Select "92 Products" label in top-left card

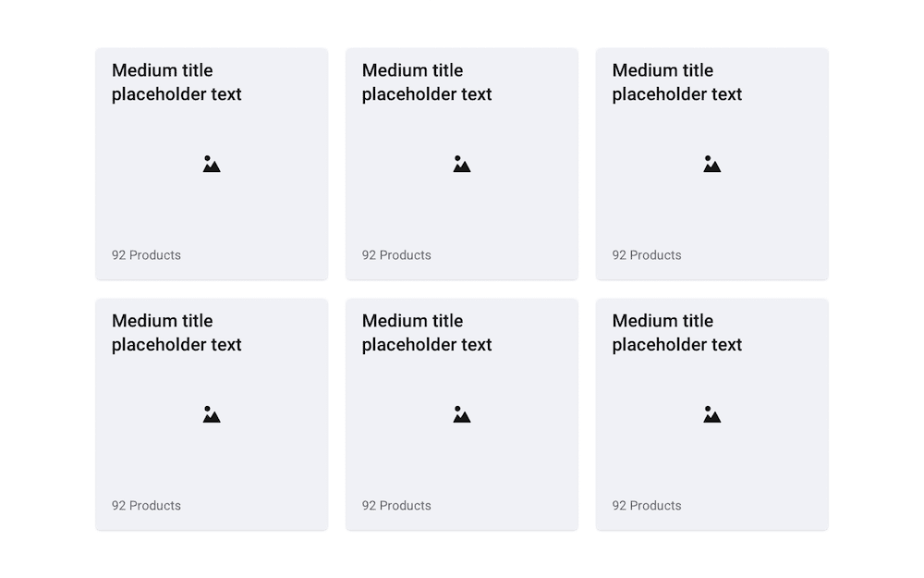coord(146,255)
